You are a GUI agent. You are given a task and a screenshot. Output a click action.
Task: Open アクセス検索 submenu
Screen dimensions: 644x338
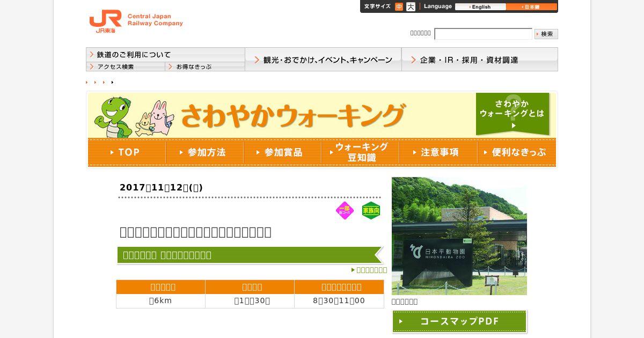pyautogui.click(x=126, y=67)
